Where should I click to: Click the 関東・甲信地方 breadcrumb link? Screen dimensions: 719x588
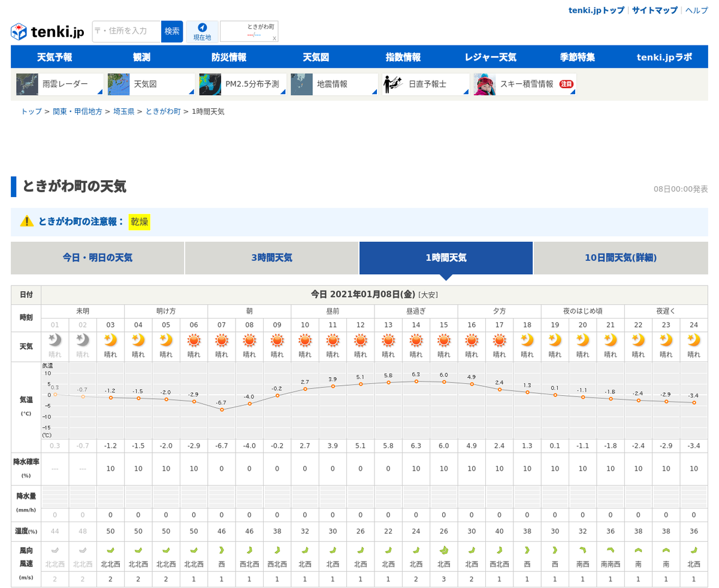(x=77, y=111)
